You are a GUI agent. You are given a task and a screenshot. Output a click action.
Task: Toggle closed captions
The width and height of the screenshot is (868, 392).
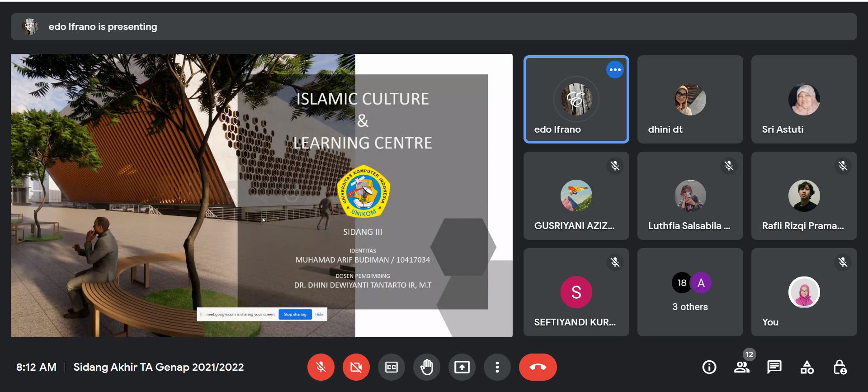click(391, 367)
